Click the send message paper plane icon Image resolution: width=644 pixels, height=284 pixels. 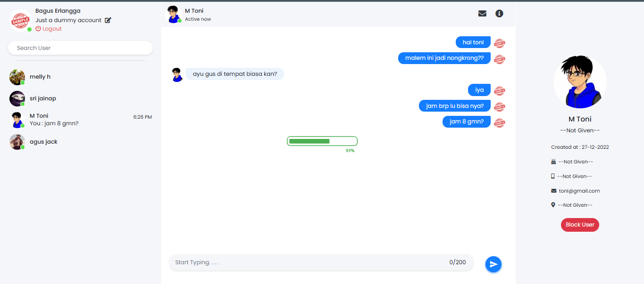493,264
